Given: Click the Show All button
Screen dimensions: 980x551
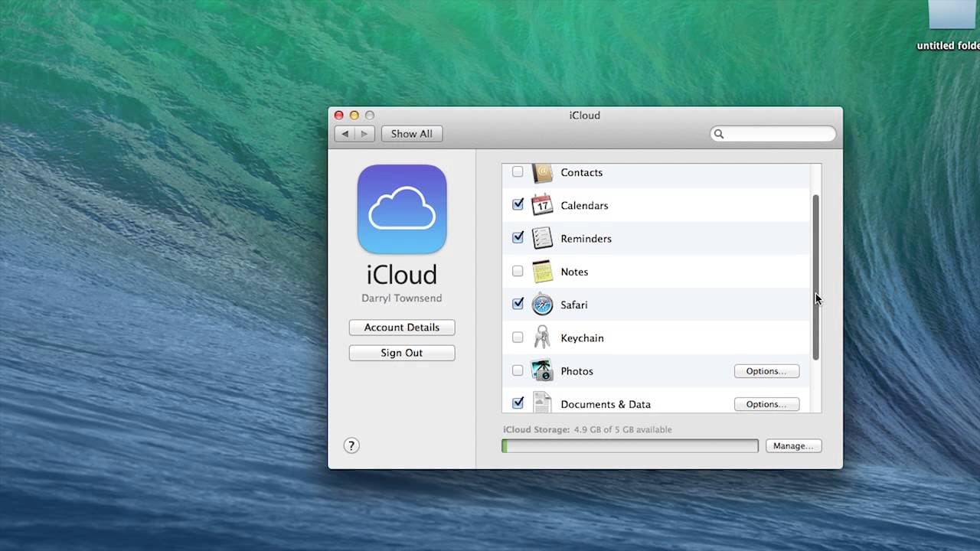Looking at the screenshot, I should [412, 134].
